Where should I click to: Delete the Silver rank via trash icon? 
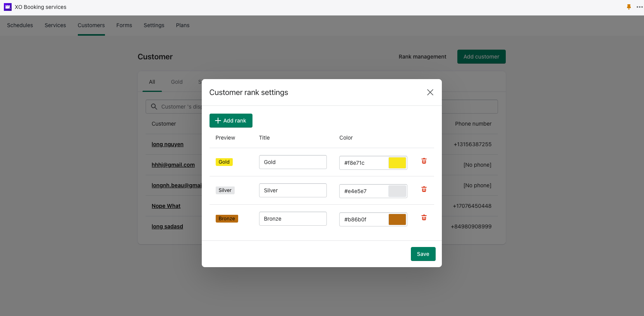click(x=424, y=189)
